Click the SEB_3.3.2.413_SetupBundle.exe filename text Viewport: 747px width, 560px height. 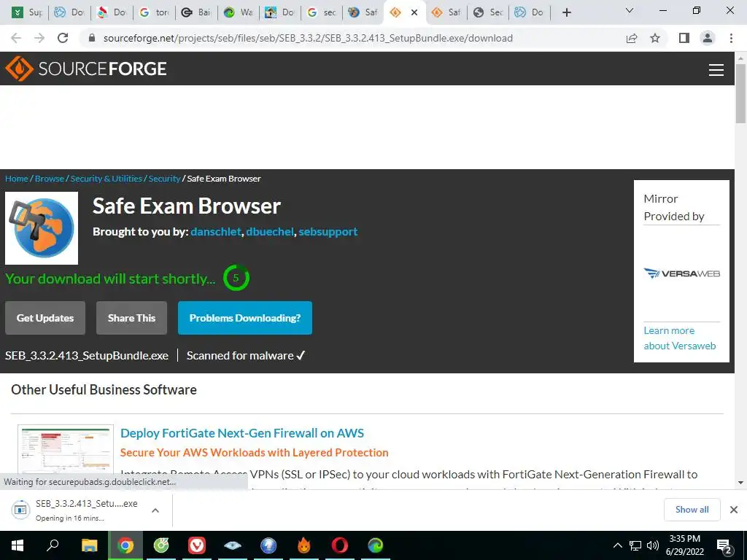[x=87, y=355]
